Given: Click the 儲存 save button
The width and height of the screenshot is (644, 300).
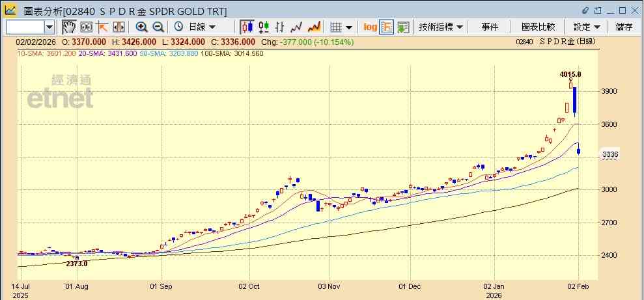Looking at the screenshot, I should click(x=624, y=27).
